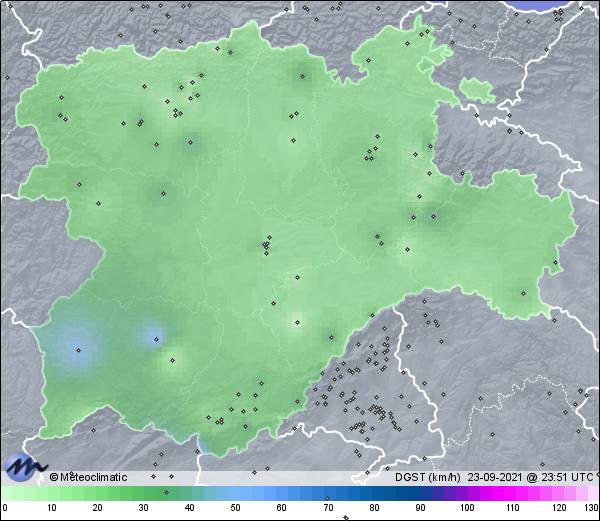Click the 23-09-2021 date text
The image size is (600, 521).
pyautogui.click(x=495, y=477)
